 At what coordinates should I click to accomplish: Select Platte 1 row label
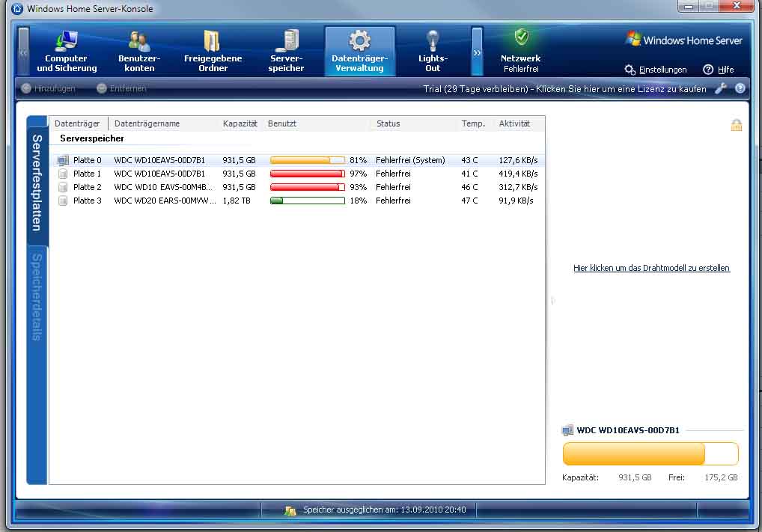pos(87,174)
